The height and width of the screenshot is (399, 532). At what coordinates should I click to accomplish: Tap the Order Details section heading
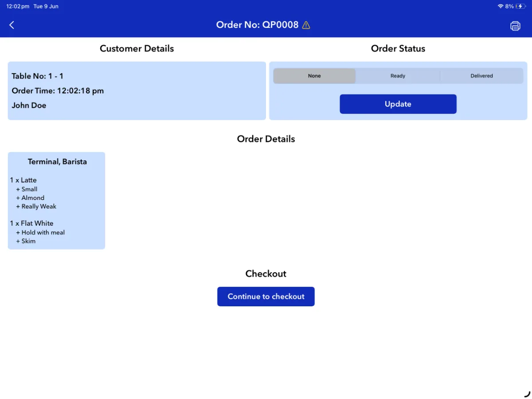[x=266, y=139]
